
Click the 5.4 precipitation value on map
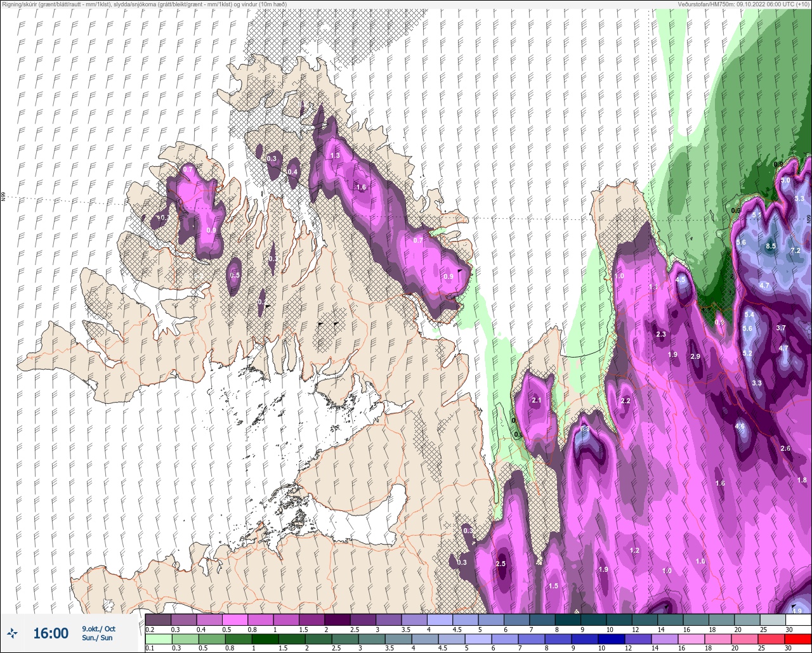(x=749, y=314)
